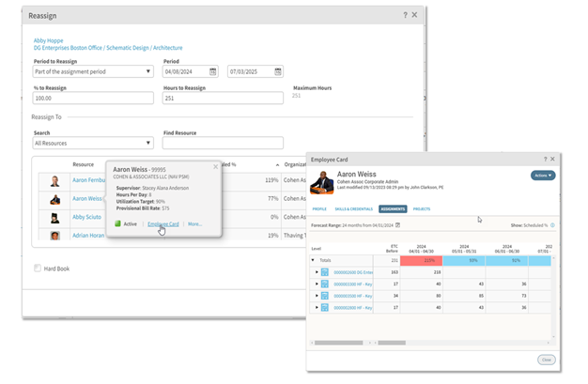This screenshot has height=384, width=588.
Task: Edit the Forecast Range settings icon
Action: pyautogui.click(x=398, y=225)
